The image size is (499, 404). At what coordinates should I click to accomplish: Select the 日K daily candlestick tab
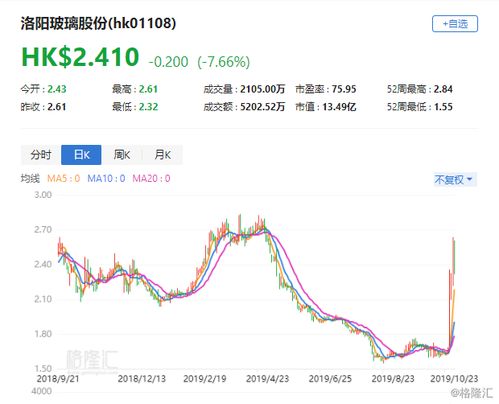click(x=81, y=155)
